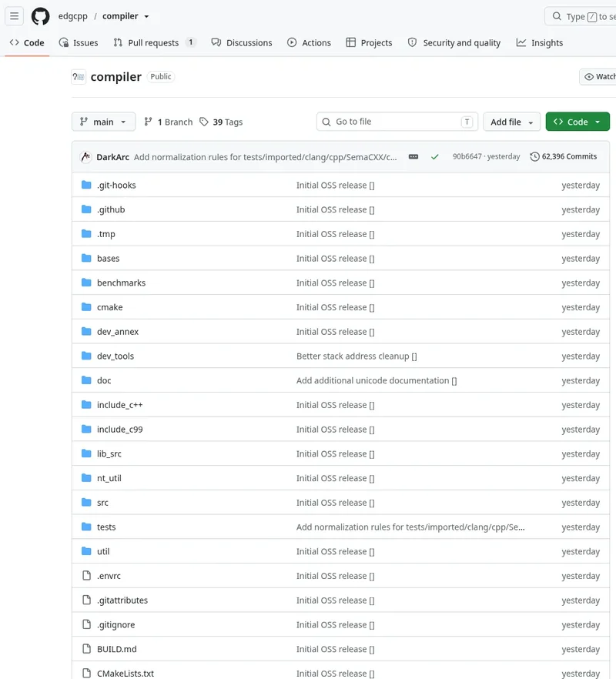Click the folder icon for src
Viewport: 616px width, 679px height.
87,502
